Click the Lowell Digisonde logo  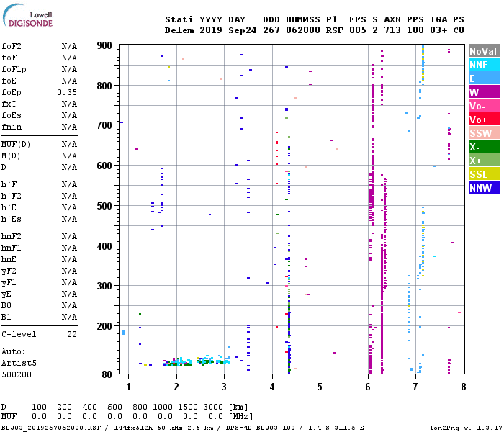(27, 16)
